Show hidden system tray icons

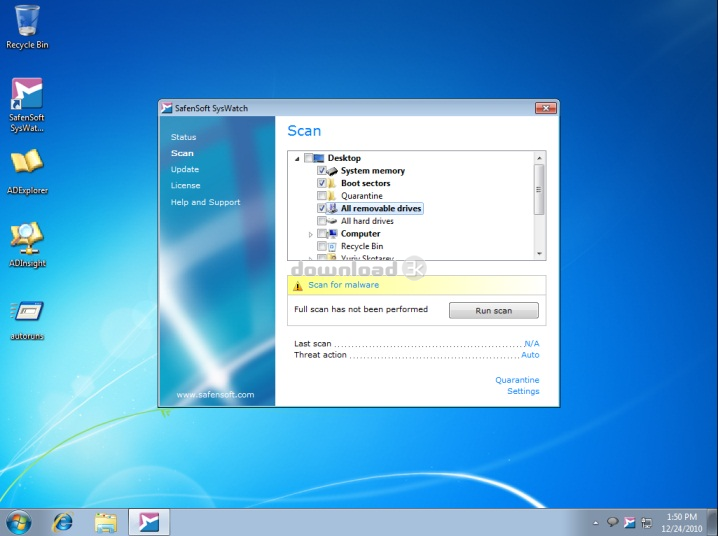(x=597, y=523)
